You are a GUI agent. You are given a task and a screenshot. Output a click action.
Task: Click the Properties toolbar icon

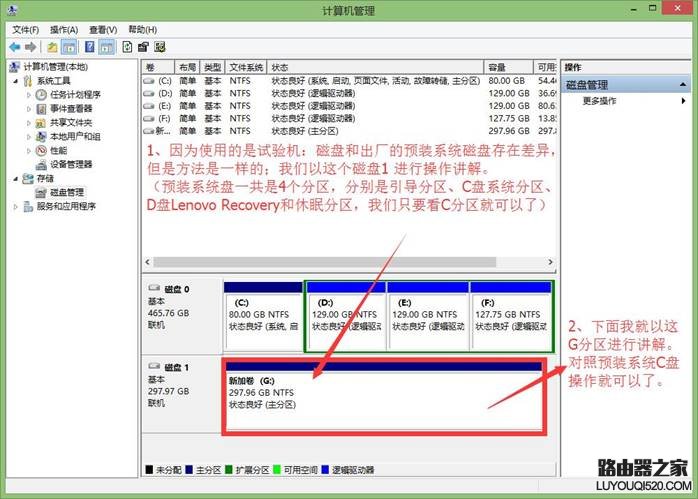tap(143, 47)
